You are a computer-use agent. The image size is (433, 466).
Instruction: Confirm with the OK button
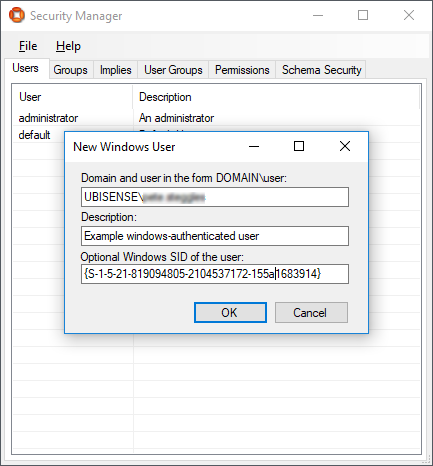(x=230, y=313)
